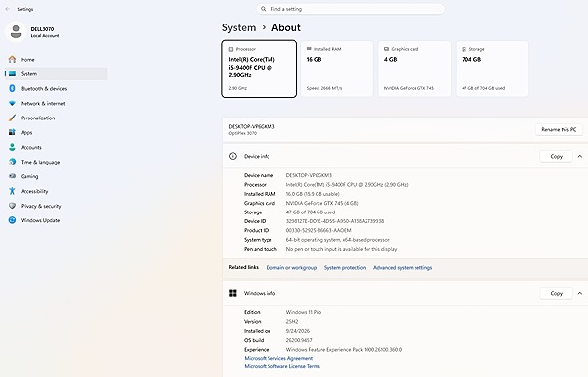Select the Storage 704 GB card
The image size is (588, 377).
click(x=492, y=69)
